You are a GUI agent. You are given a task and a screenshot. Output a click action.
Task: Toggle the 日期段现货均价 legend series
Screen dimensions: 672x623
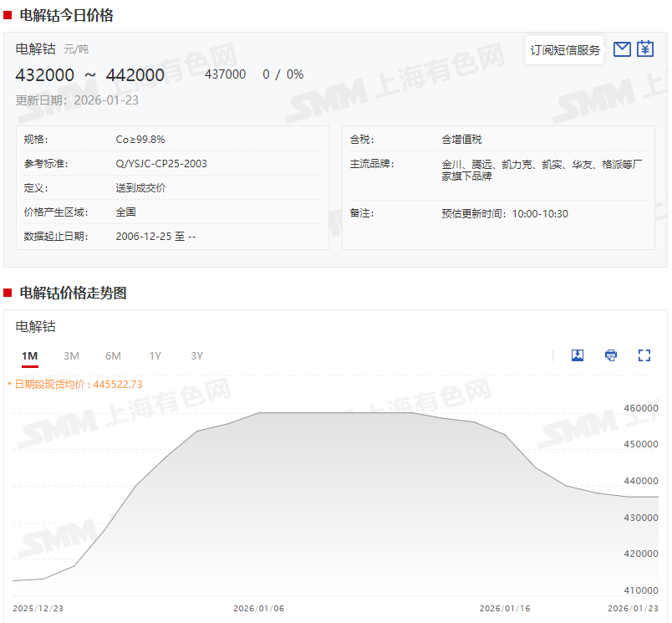click(75, 385)
